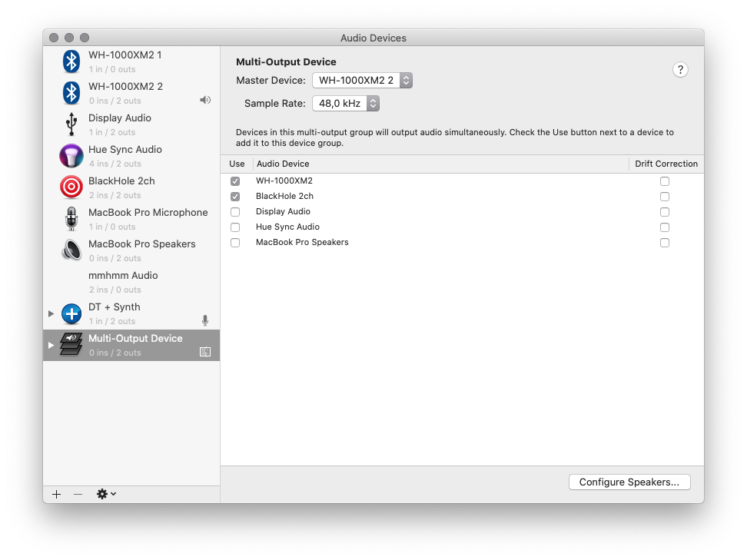The width and height of the screenshot is (747, 560).
Task: Select mmhmm Audio in the sidebar
Action: (131, 282)
